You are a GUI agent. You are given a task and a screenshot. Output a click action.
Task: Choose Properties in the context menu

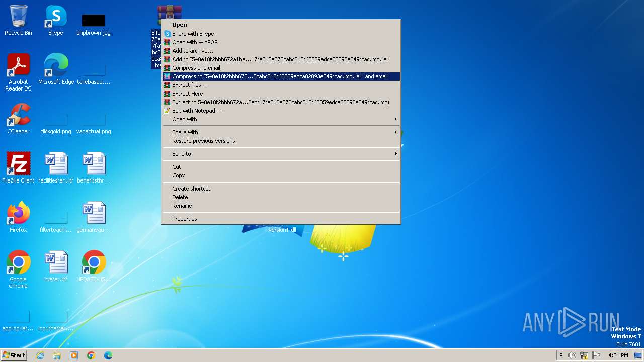pos(281,219)
